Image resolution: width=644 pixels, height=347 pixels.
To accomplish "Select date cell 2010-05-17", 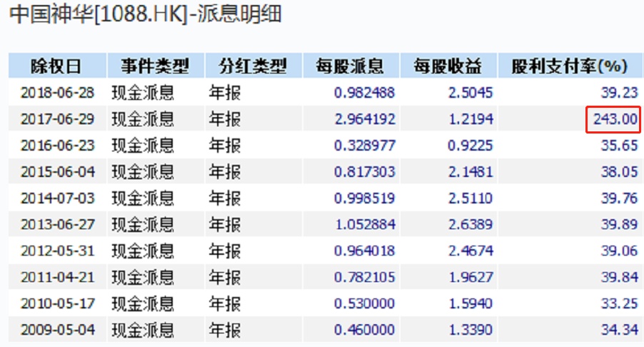I will (58, 303).
